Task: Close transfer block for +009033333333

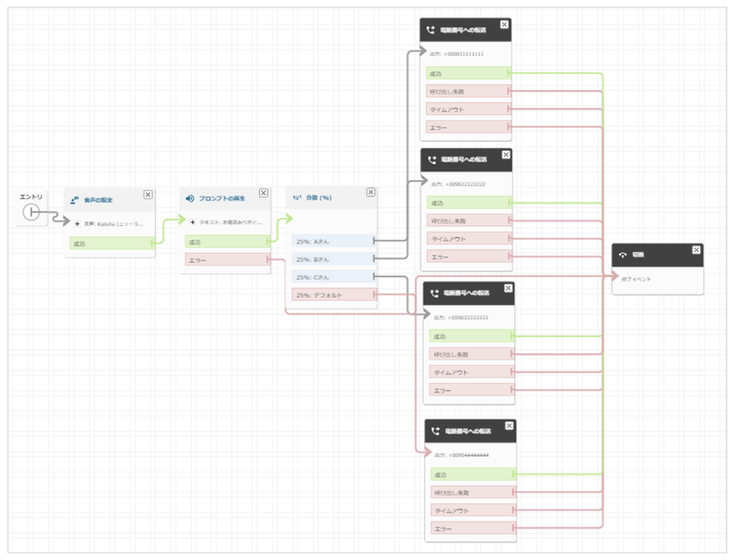Action: point(508,288)
